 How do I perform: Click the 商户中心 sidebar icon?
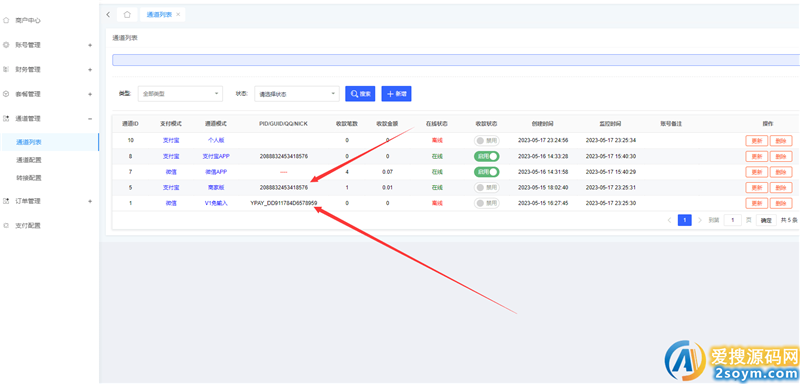[x=6, y=20]
